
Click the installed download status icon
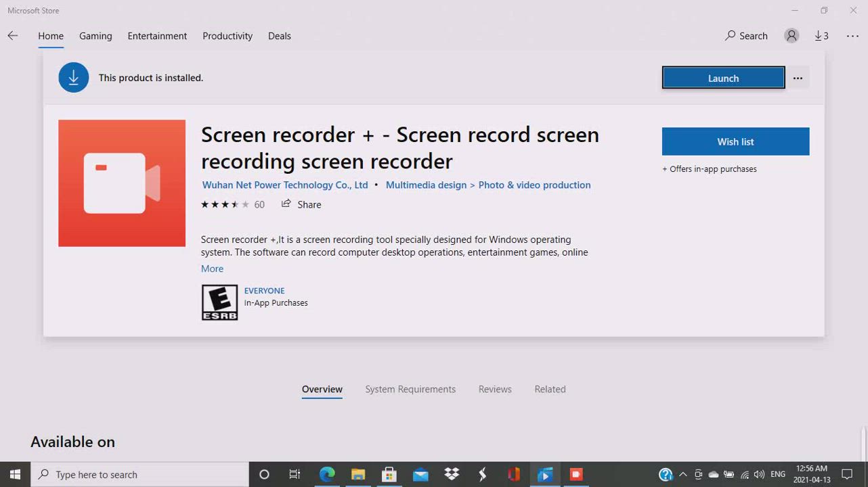coord(74,78)
